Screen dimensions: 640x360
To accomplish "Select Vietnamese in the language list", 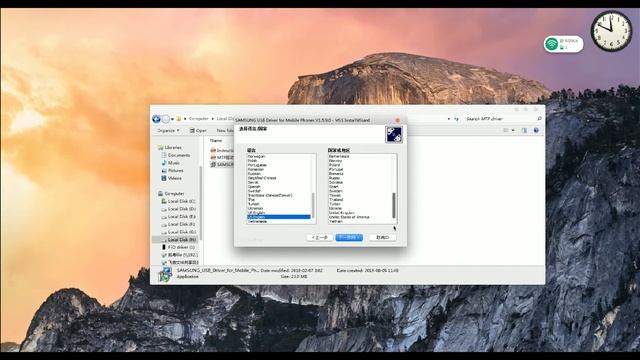I will (257, 222).
